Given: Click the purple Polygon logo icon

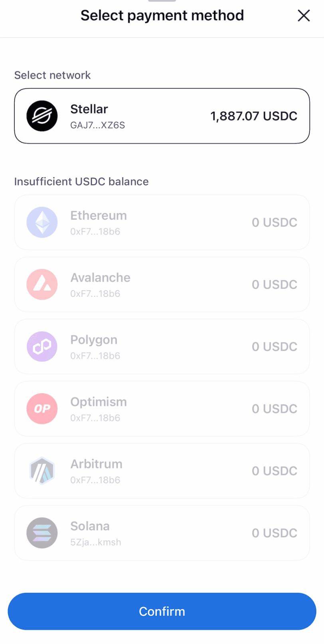Looking at the screenshot, I should pyautogui.click(x=42, y=346).
